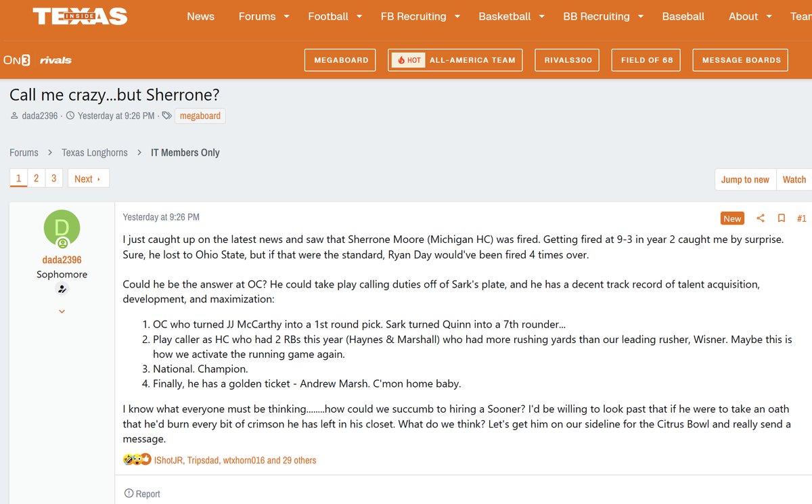Viewport: 812px width, 504px height.
Task: Open Forums breadcrumb link
Action: click(24, 152)
